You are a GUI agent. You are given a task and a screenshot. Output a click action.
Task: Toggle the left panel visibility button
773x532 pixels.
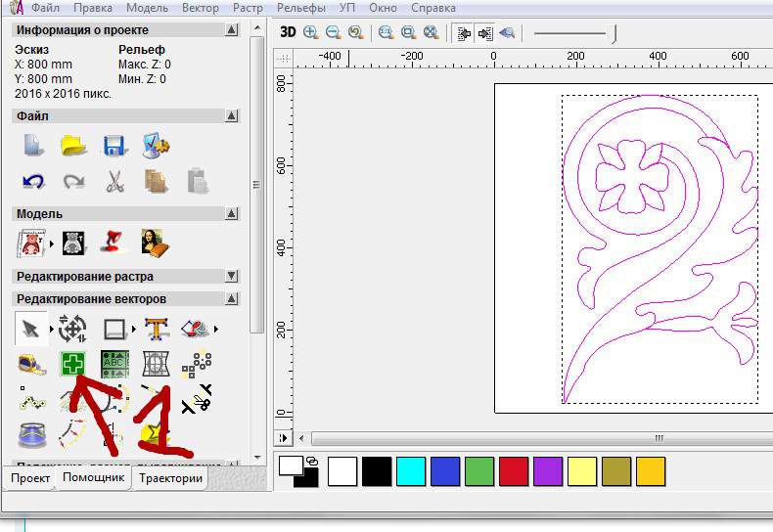pos(464,33)
